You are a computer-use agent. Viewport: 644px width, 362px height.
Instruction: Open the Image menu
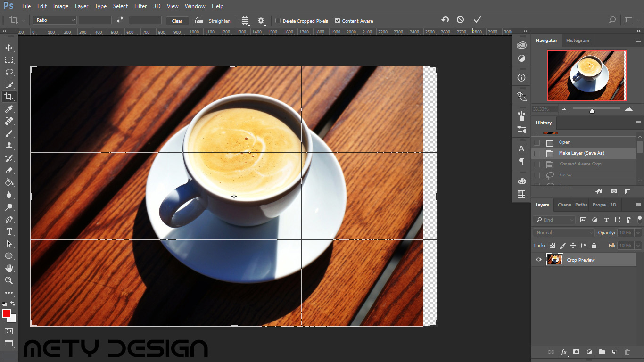click(60, 6)
